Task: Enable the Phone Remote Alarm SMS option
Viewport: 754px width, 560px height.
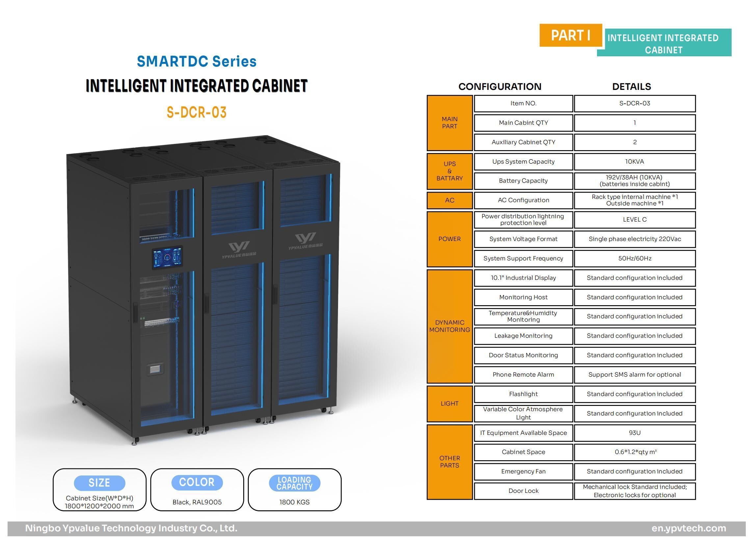Action: (x=634, y=375)
